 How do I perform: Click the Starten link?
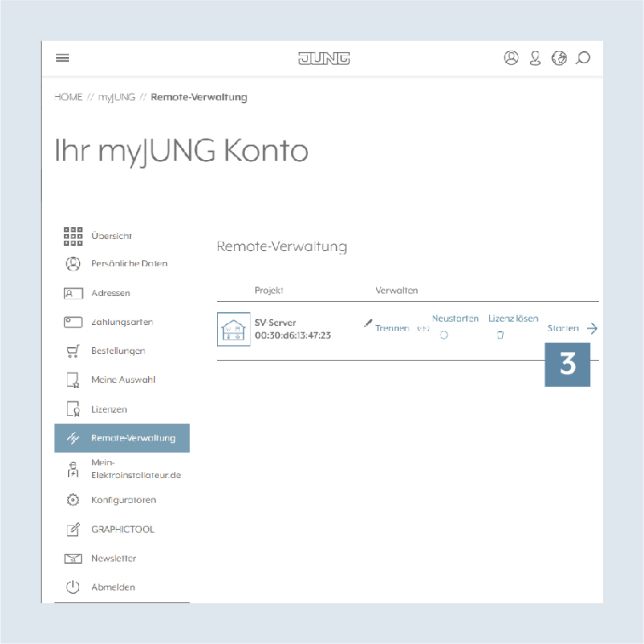pos(563,328)
